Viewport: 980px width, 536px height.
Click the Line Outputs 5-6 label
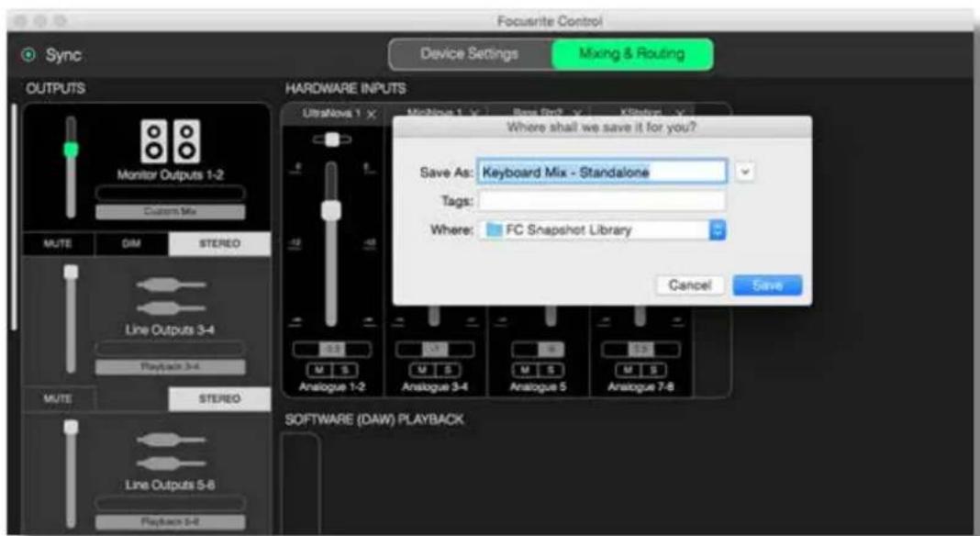pos(170,485)
